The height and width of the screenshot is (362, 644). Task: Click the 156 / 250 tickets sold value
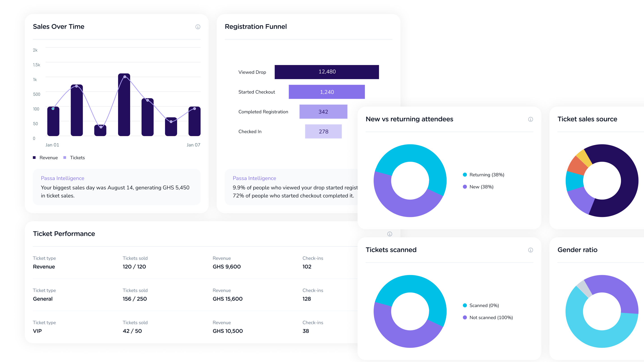135,299
